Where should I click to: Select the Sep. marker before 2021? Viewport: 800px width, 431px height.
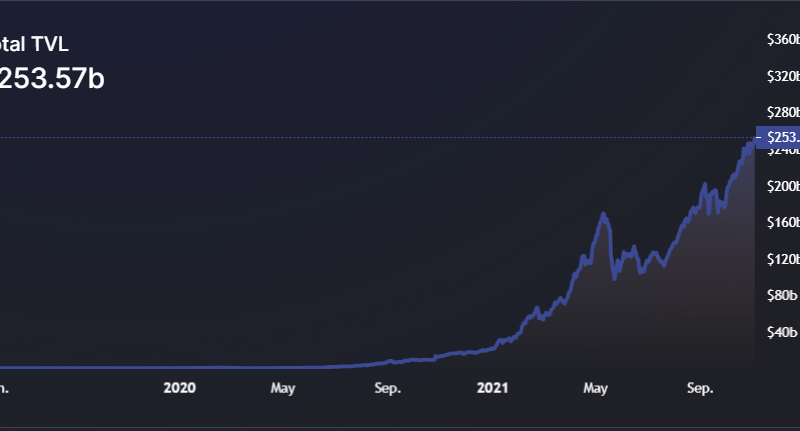pos(388,388)
